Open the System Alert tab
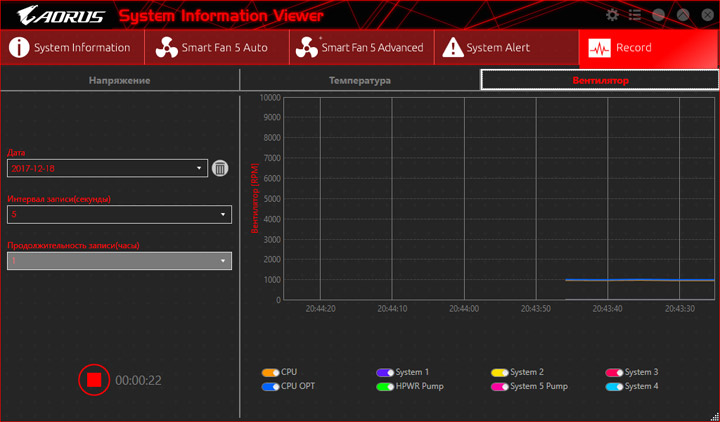This screenshot has width=720, height=422. tap(506, 47)
